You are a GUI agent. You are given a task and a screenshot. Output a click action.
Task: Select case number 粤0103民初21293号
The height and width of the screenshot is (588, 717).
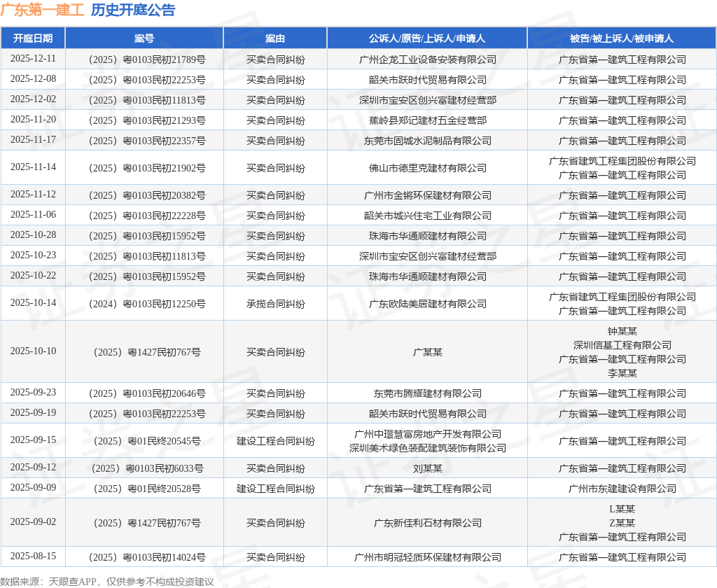point(164,120)
